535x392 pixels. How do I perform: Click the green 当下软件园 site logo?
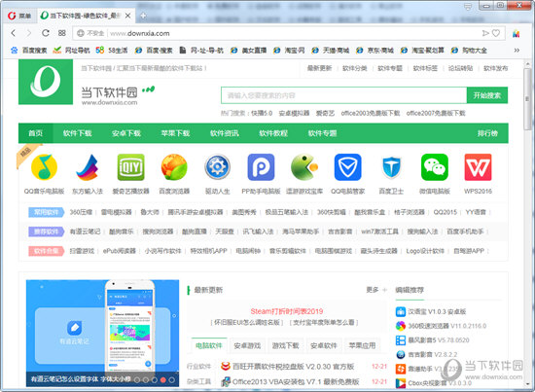click(x=46, y=82)
